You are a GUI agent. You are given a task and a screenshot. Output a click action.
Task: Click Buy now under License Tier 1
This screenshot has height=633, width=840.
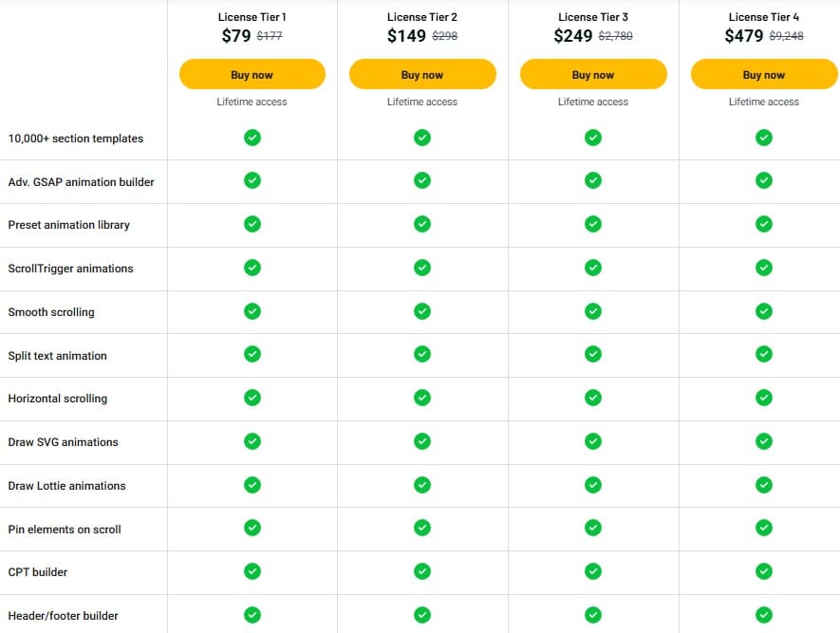(252, 73)
